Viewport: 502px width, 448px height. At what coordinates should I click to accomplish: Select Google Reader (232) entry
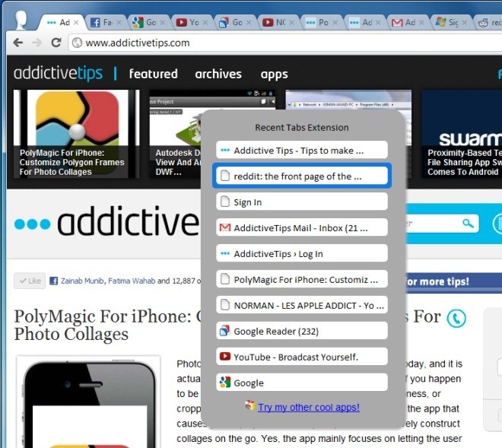(x=302, y=331)
